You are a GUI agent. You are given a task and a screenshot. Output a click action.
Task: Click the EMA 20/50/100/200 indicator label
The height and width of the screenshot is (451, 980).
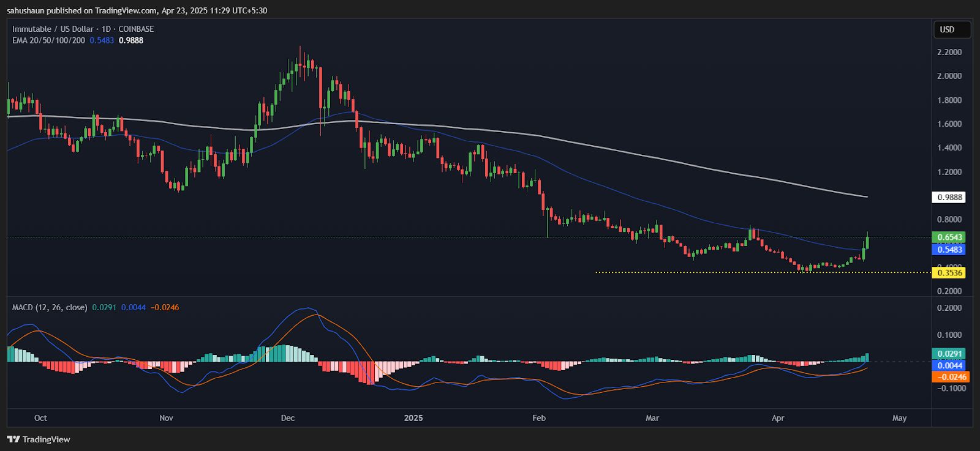(49, 40)
